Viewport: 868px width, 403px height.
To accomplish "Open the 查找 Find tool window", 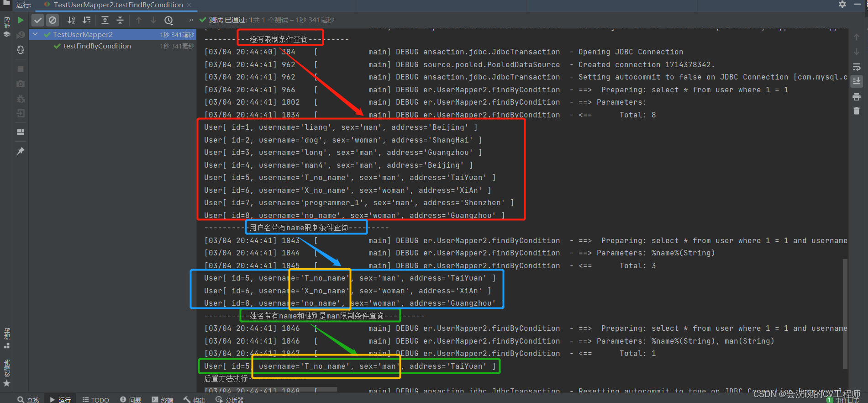I will tap(28, 399).
